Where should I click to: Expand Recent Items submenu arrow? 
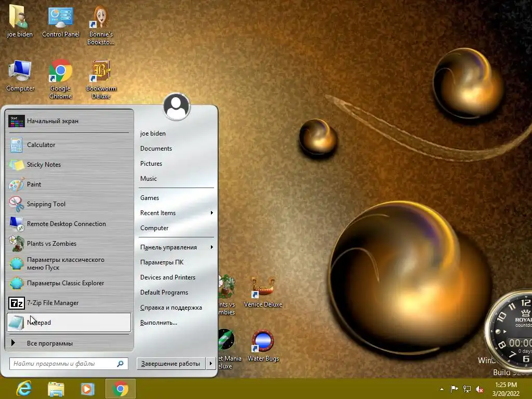212,212
